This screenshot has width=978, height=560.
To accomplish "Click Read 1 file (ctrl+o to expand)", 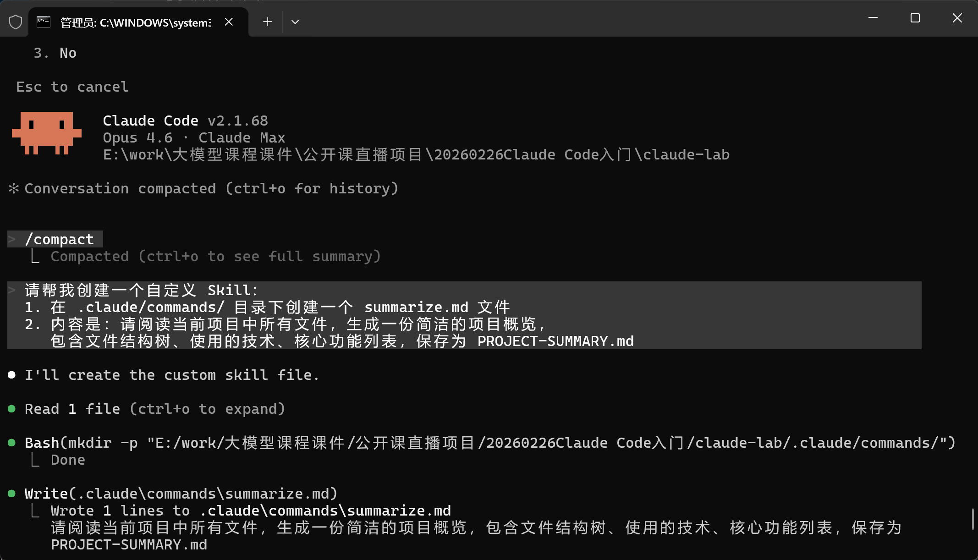I will pyautogui.click(x=155, y=409).
